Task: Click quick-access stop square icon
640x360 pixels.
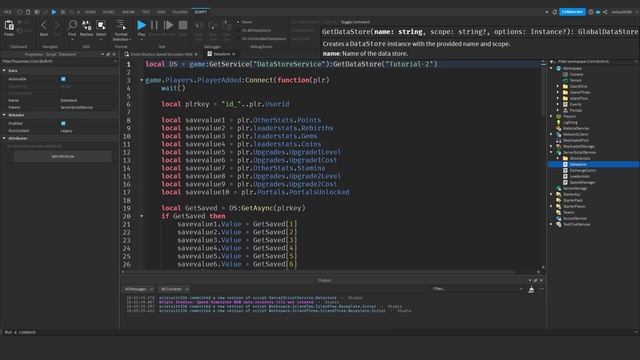Action: (62, 12)
